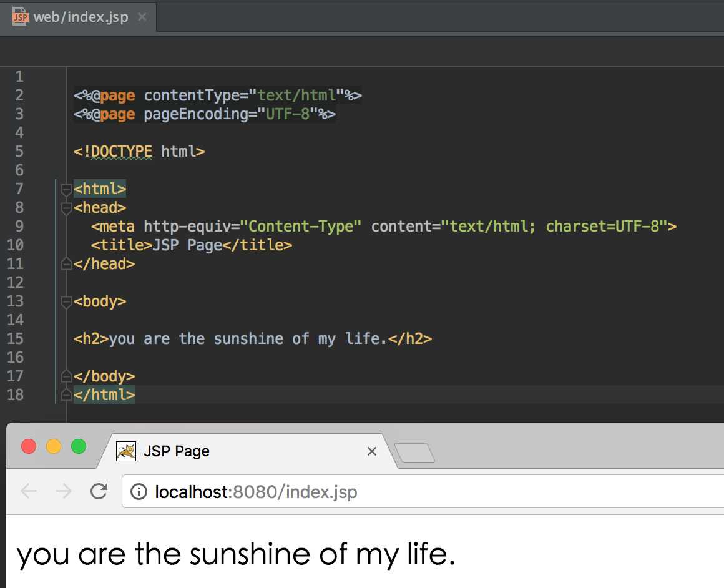
Task: Click the fold marker beside closing </html>
Action: (66, 395)
